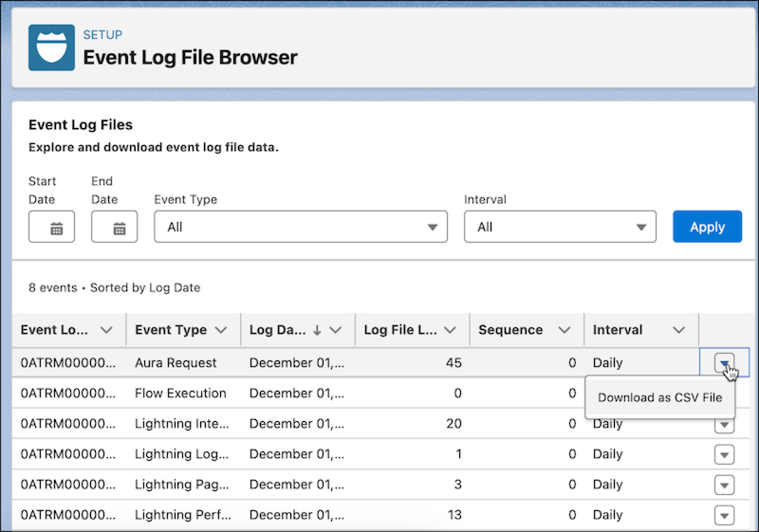Open row actions for Lightning Performance row
This screenshot has height=532, width=759.
pos(724,515)
